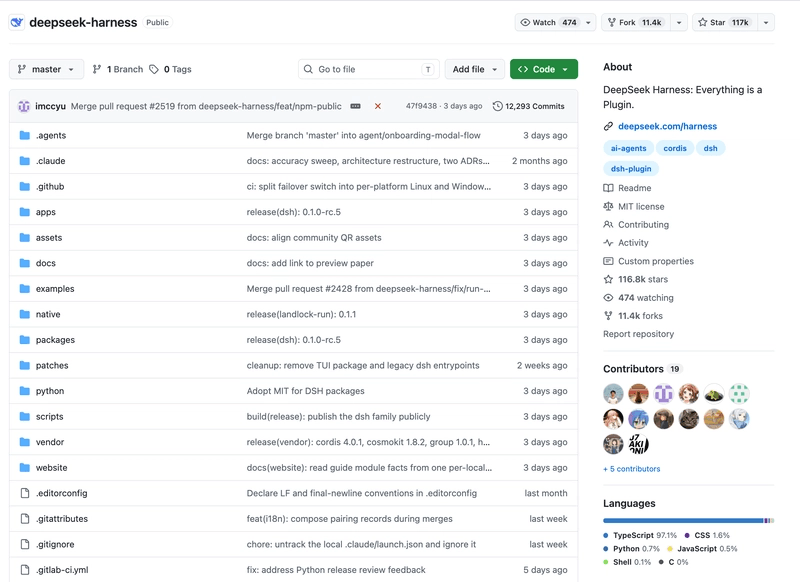The width and height of the screenshot is (800, 582).
Task: Open the examples folder name
Action: click(x=55, y=289)
